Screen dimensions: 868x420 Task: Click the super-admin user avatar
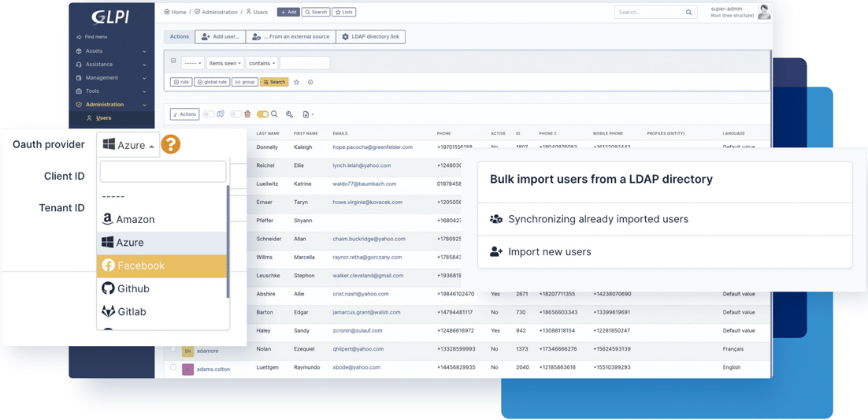click(x=763, y=12)
